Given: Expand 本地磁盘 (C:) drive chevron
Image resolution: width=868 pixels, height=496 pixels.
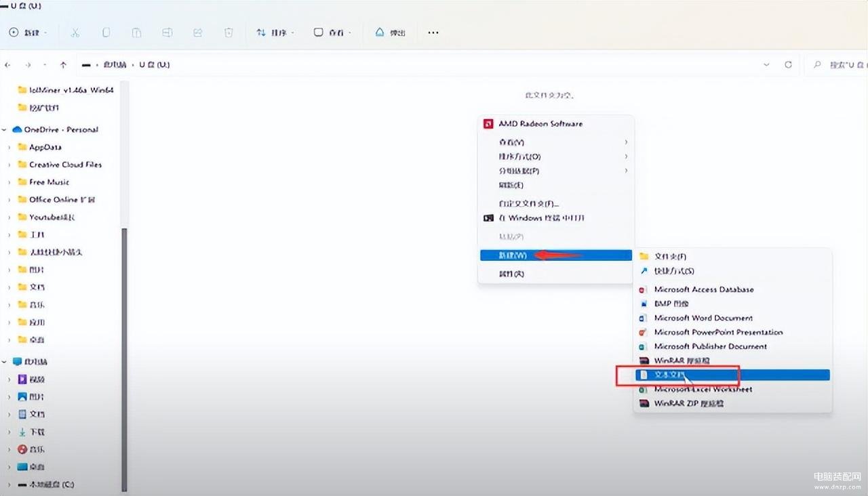Looking at the screenshot, I should [x=9, y=484].
